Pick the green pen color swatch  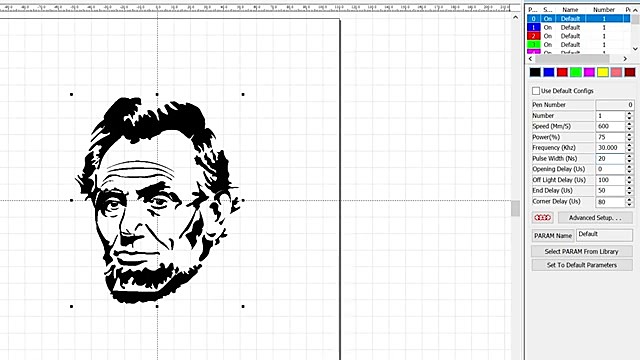[576, 72]
